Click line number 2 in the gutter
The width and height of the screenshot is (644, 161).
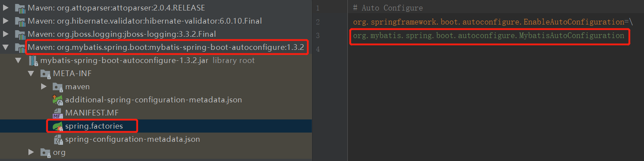tap(317, 22)
